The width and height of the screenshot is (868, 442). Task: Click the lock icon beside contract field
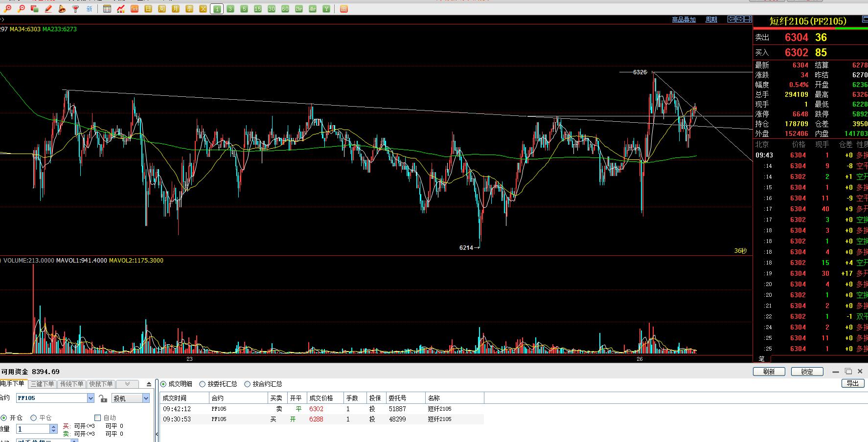[103, 398]
